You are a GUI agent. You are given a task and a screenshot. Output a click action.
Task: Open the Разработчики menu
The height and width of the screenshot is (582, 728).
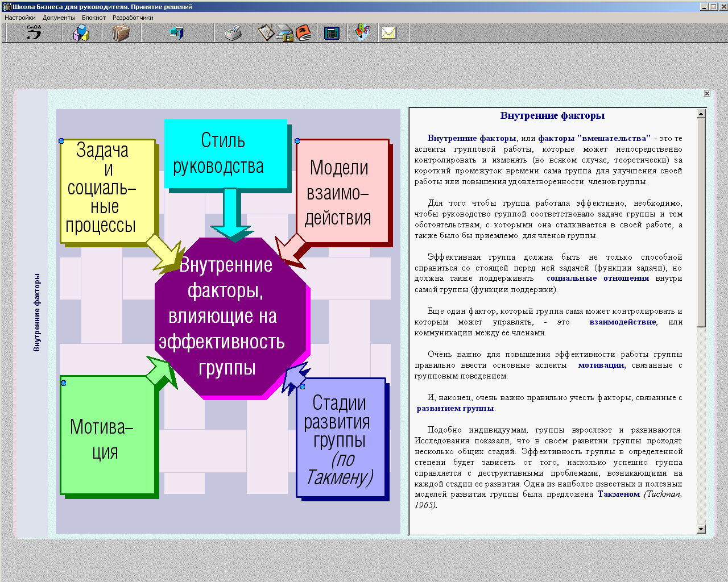point(133,18)
